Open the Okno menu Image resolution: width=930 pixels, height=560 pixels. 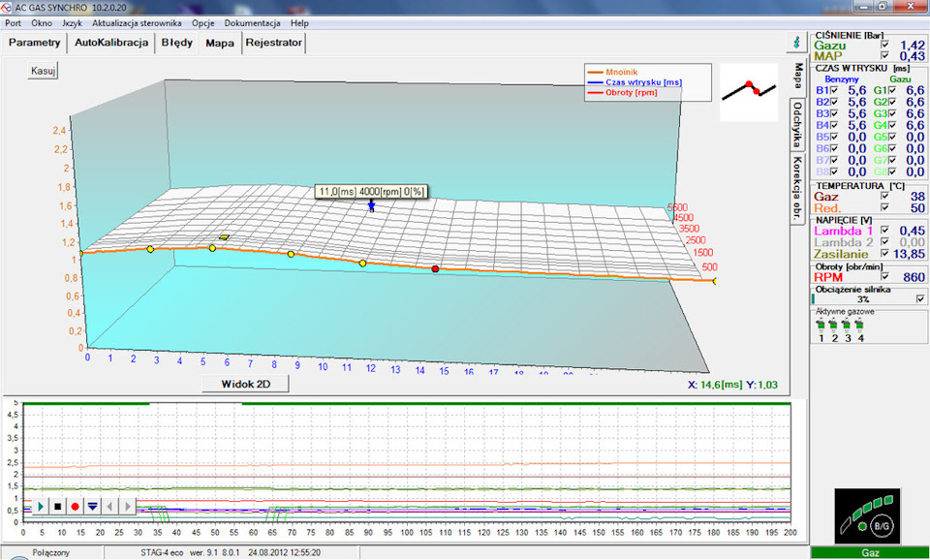pyautogui.click(x=42, y=23)
